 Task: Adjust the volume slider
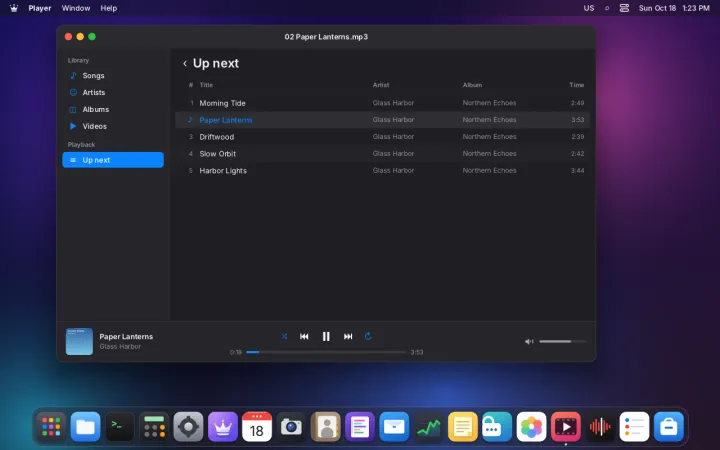point(562,342)
